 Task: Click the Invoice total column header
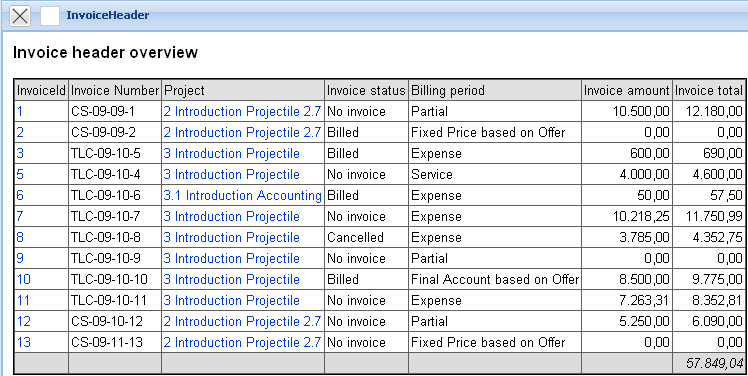click(709, 90)
